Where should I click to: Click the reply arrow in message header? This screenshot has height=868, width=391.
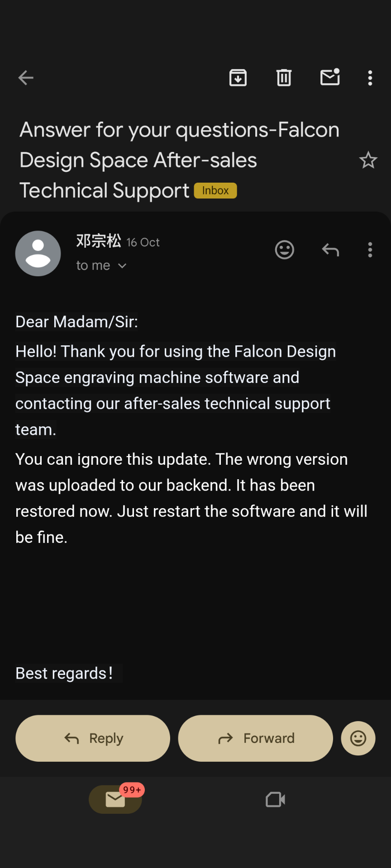tap(330, 250)
